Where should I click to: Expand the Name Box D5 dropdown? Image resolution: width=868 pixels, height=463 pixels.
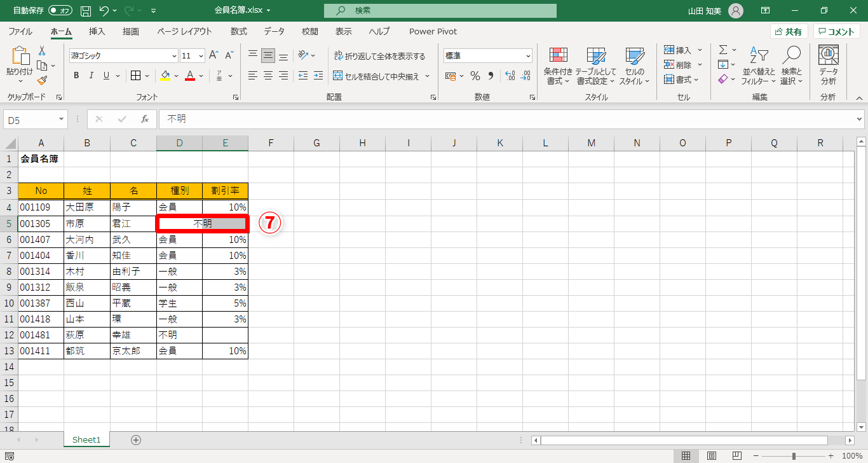click(62, 119)
